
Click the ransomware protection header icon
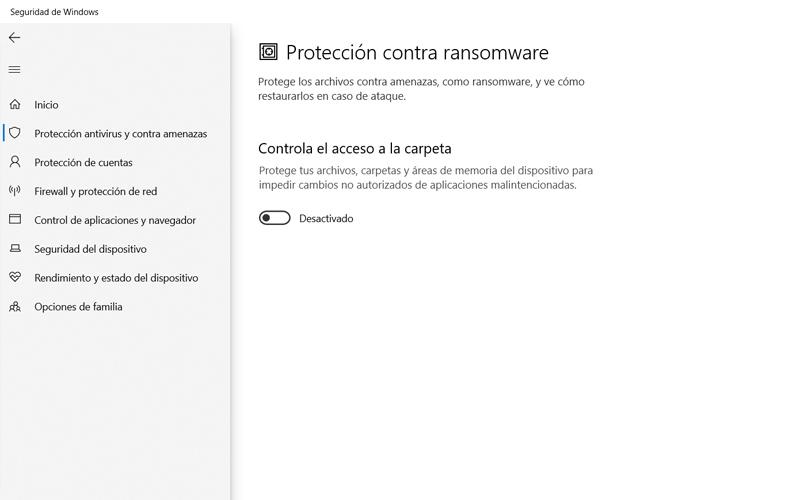click(268, 52)
